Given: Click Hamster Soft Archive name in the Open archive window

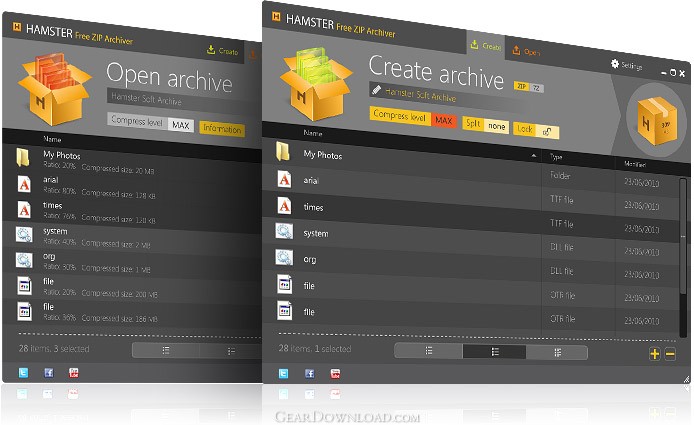Looking at the screenshot, I should [146, 99].
